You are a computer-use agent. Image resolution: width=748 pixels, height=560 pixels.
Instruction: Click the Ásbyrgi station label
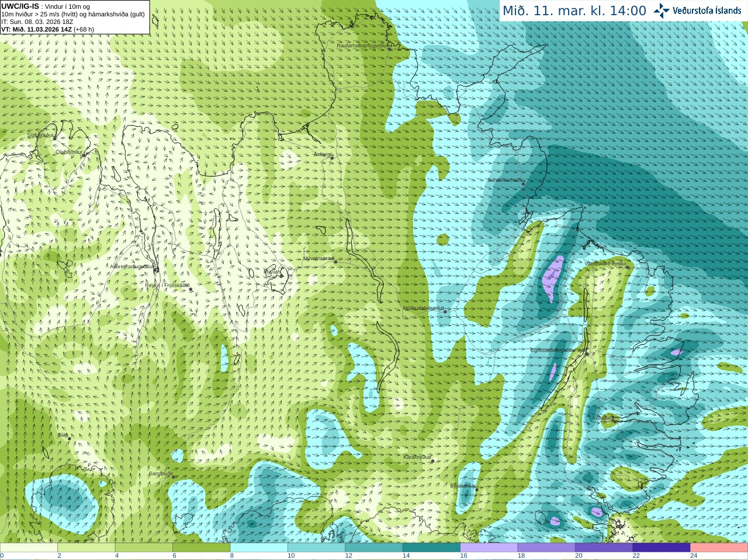coord(322,154)
